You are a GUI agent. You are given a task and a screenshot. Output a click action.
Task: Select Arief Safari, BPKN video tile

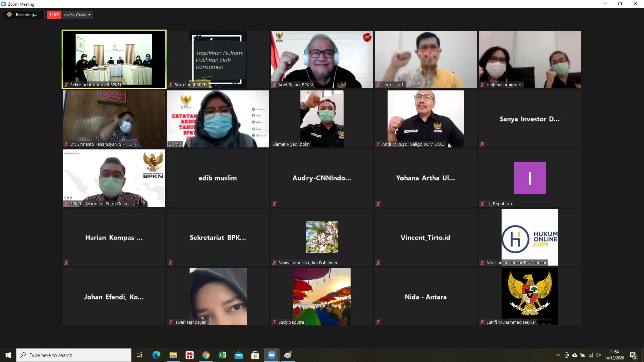322,59
